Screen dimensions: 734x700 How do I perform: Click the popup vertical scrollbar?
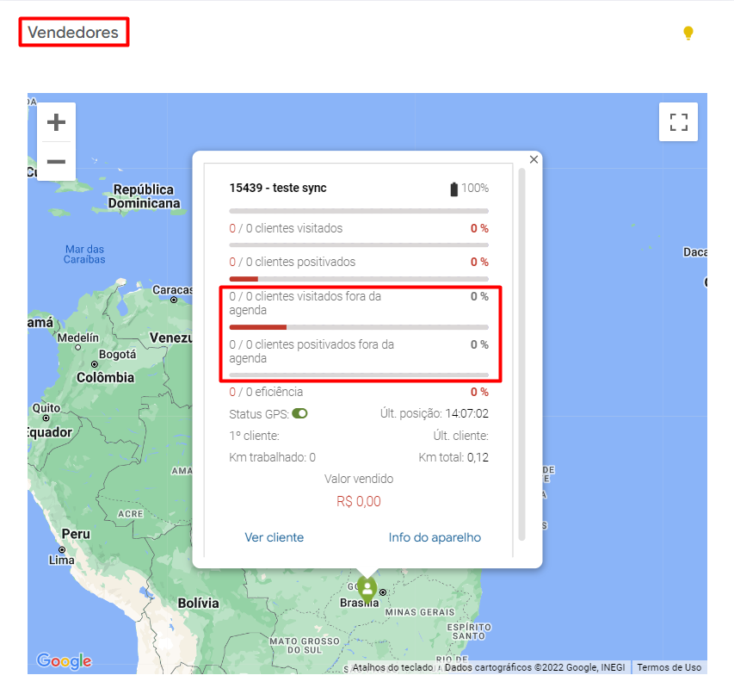pyautogui.click(x=521, y=353)
